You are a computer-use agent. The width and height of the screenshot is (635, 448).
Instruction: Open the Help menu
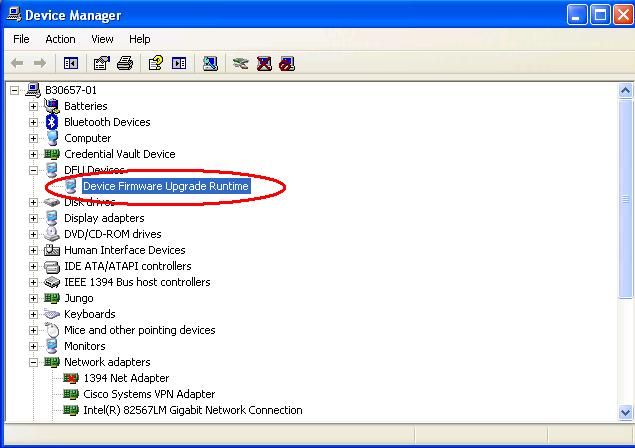[140, 39]
